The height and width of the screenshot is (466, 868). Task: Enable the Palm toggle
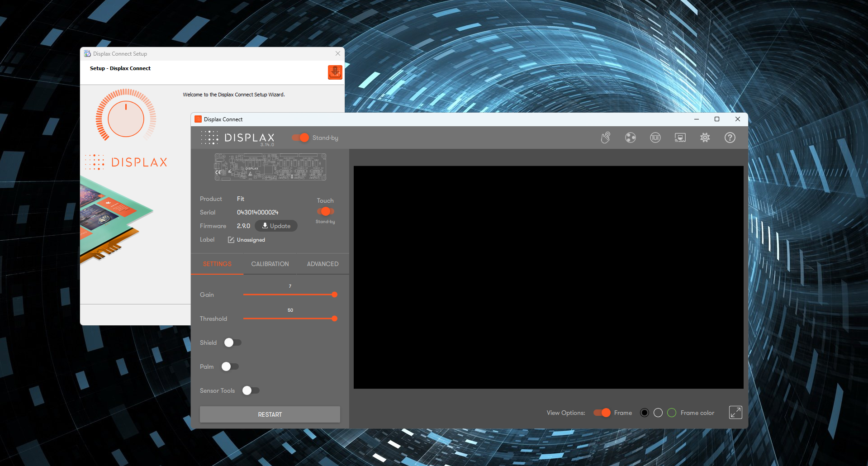click(x=230, y=366)
